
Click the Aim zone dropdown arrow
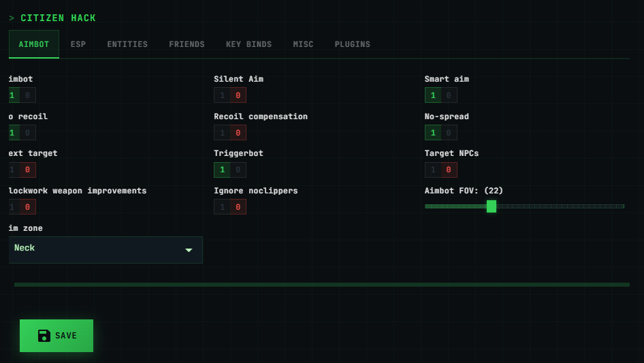pos(189,250)
